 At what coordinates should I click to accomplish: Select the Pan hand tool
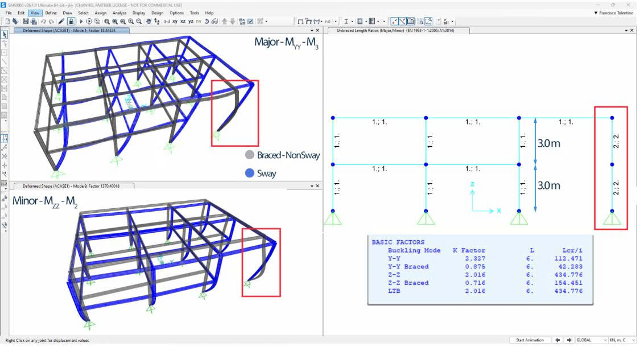point(148,21)
